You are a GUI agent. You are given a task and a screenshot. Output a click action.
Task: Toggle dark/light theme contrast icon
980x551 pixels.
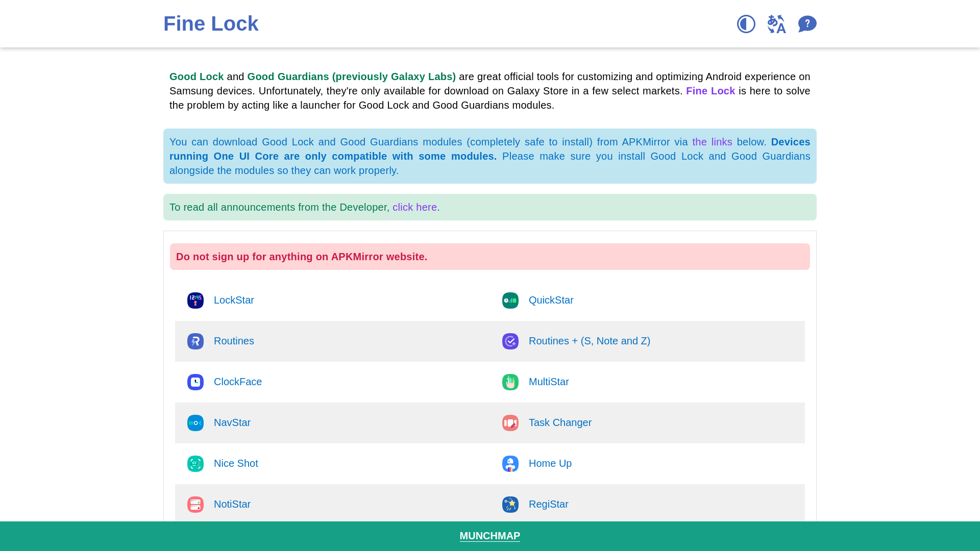(746, 24)
